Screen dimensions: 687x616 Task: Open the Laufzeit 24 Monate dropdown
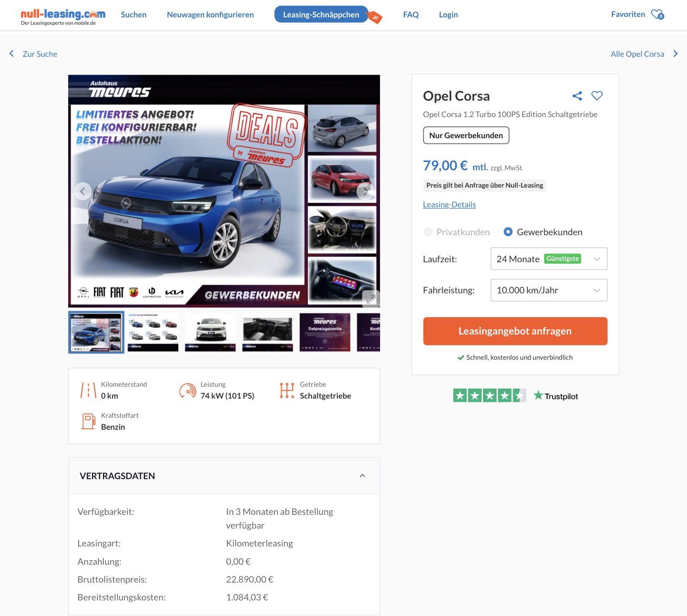tap(549, 259)
